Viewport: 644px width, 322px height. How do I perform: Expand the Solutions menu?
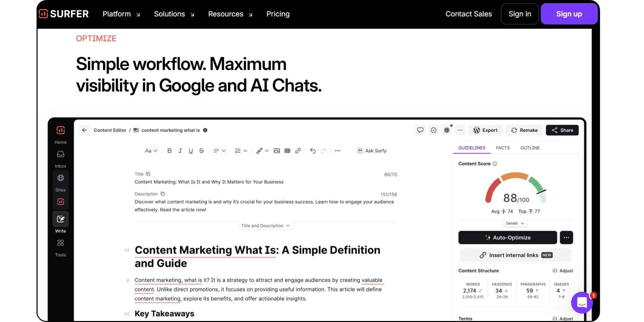(174, 14)
